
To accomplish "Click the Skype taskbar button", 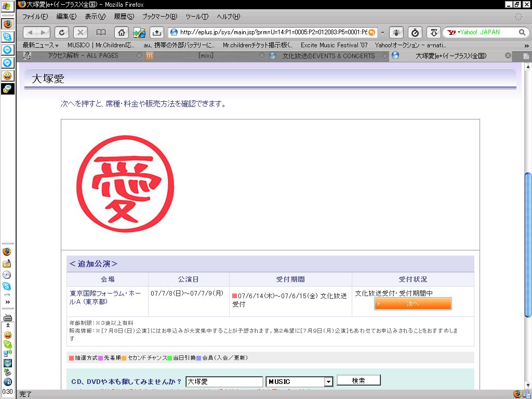I will click(x=7, y=37).
